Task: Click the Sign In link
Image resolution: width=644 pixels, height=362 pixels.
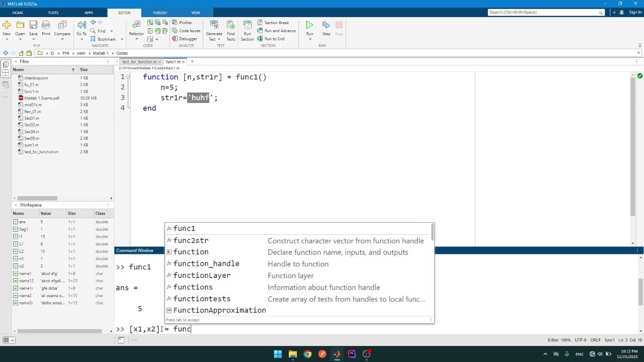Action: coord(635,12)
